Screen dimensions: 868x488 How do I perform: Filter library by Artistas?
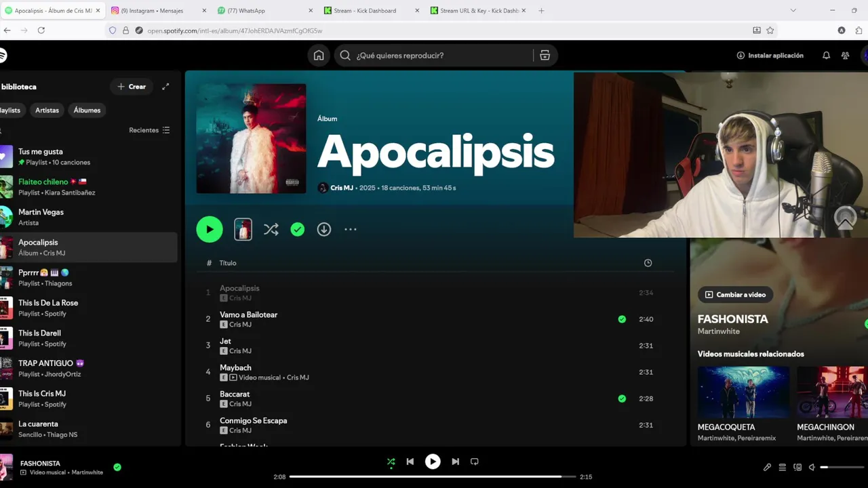point(47,110)
